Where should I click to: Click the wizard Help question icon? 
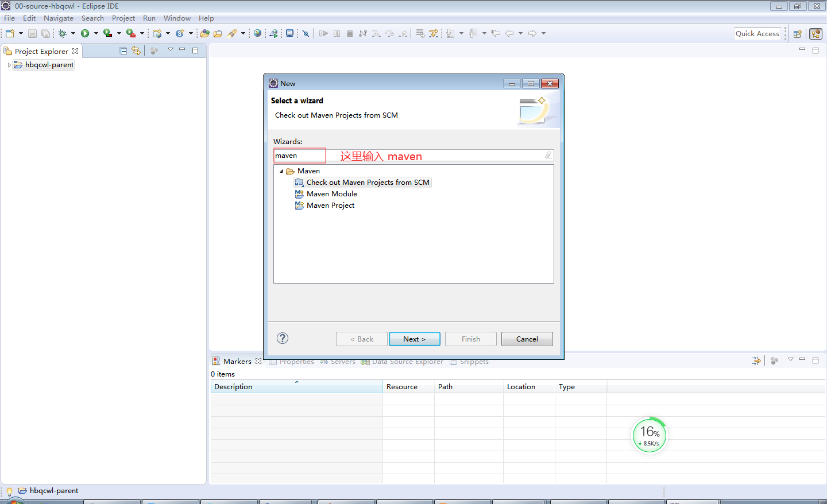[283, 338]
